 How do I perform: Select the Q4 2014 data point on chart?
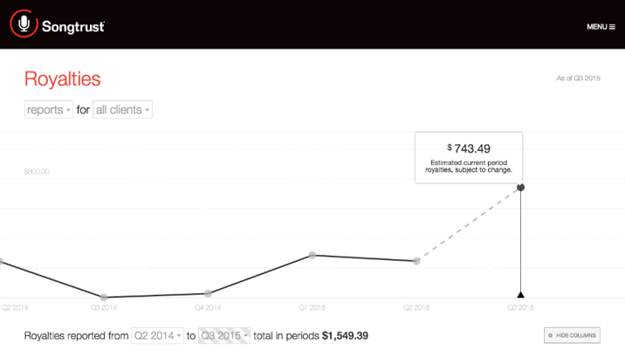[x=208, y=293]
